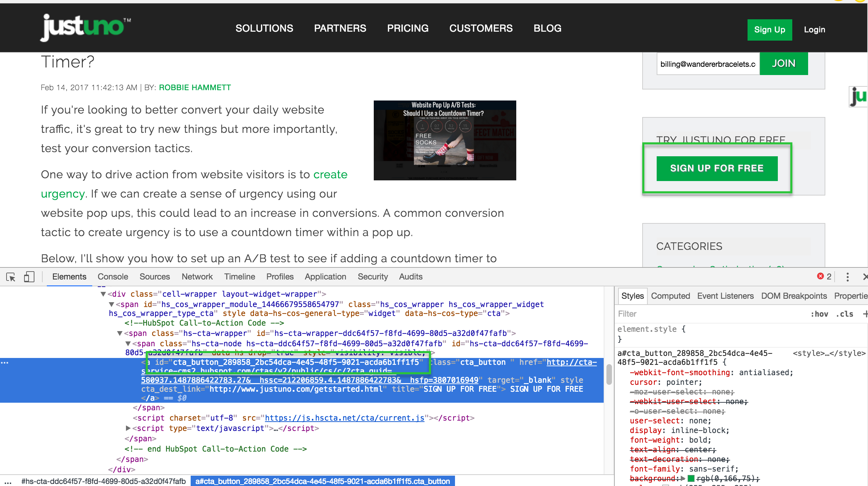Collapse the cell-wrapper layout-widget-wrapper div
Viewport: 868px width, 486px height.
[x=103, y=294]
